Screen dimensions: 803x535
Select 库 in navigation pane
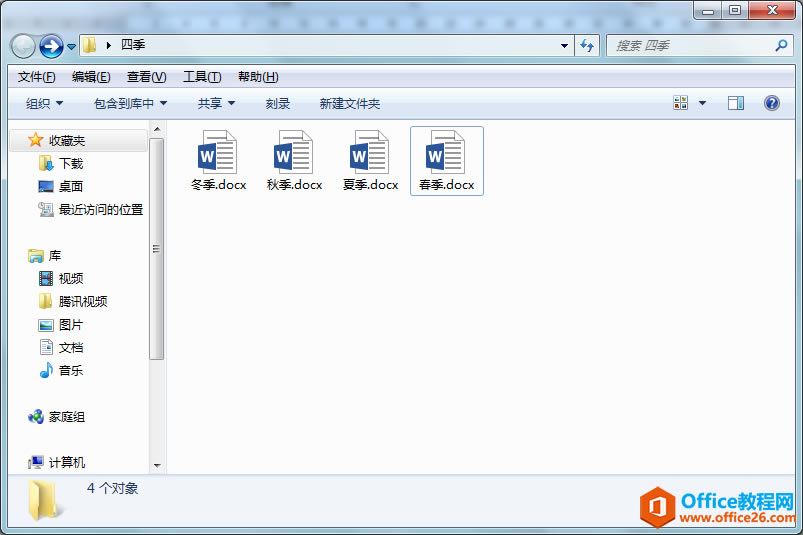click(55, 255)
